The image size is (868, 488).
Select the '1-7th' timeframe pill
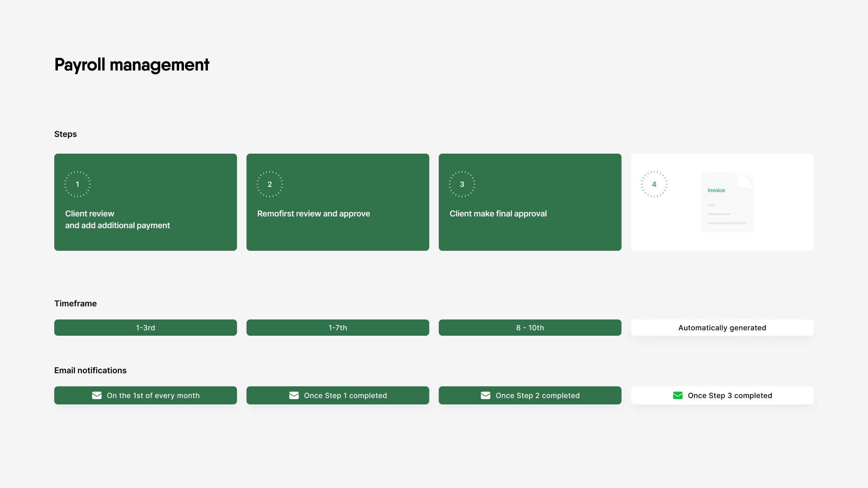(x=338, y=328)
